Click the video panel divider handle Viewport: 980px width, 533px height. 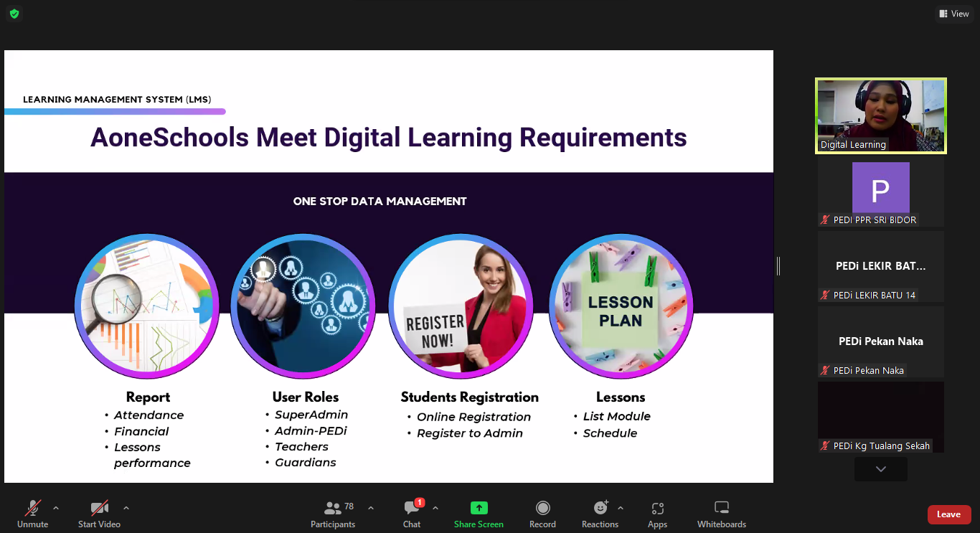click(778, 266)
